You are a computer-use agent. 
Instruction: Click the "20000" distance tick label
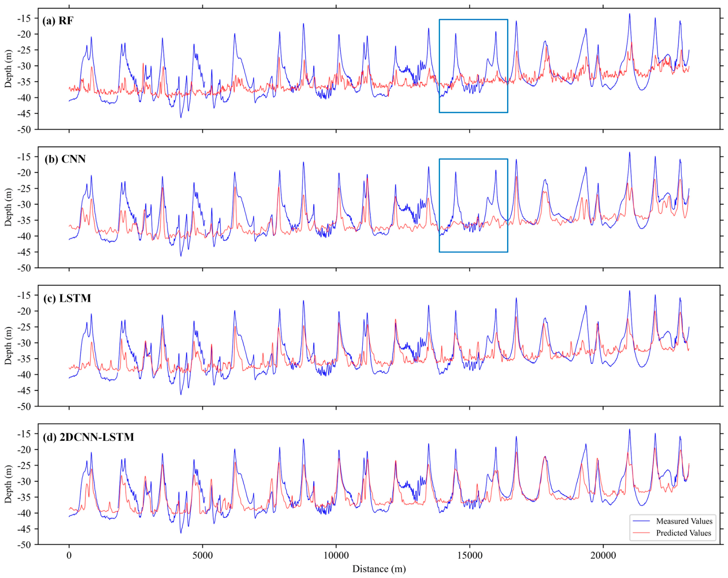603,555
